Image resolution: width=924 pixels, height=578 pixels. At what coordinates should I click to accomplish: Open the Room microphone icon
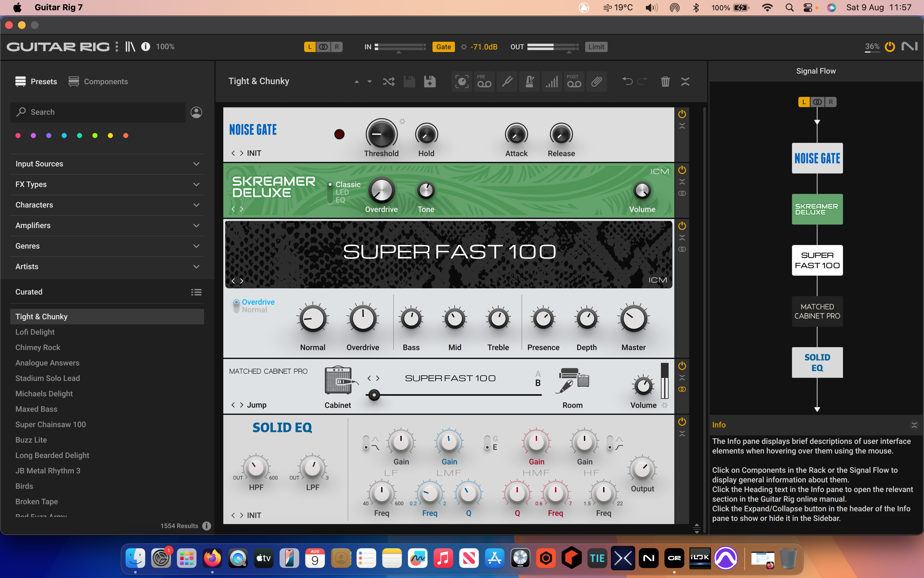(x=572, y=381)
